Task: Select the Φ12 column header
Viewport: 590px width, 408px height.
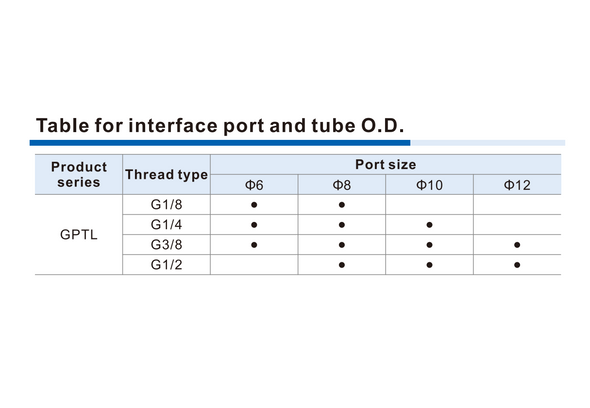Action: 517,185
